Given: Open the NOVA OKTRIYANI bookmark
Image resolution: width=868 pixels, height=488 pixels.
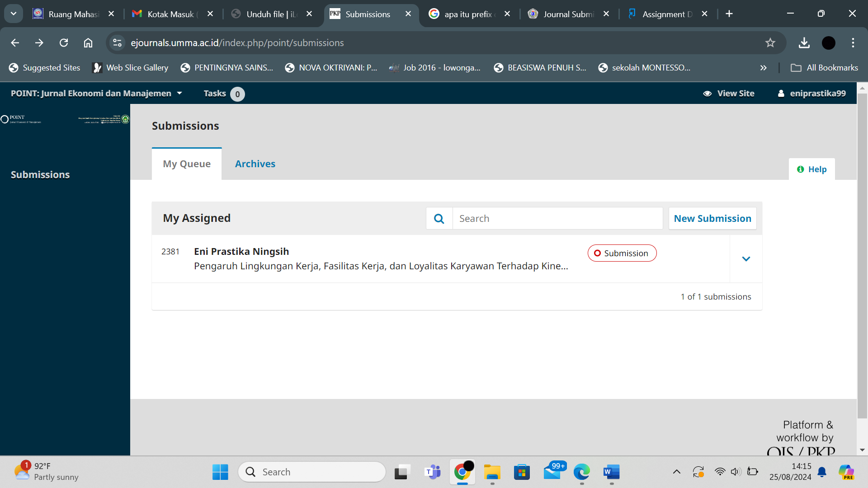Looking at the screenshot, I should (x=331, y=68).
